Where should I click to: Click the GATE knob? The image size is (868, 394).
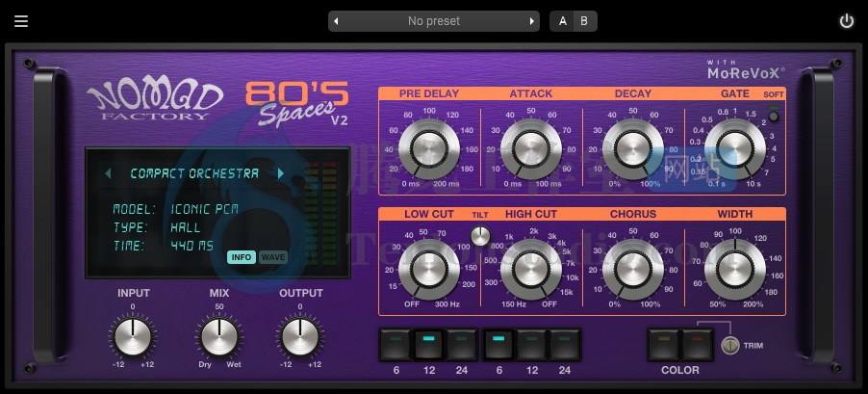coord(735,149)
